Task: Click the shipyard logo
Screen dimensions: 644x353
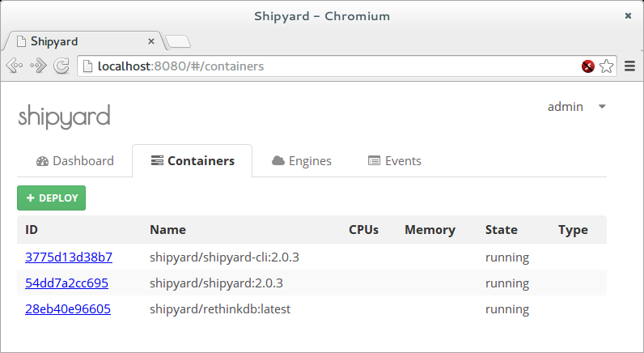Action: [x=64, y=116]
